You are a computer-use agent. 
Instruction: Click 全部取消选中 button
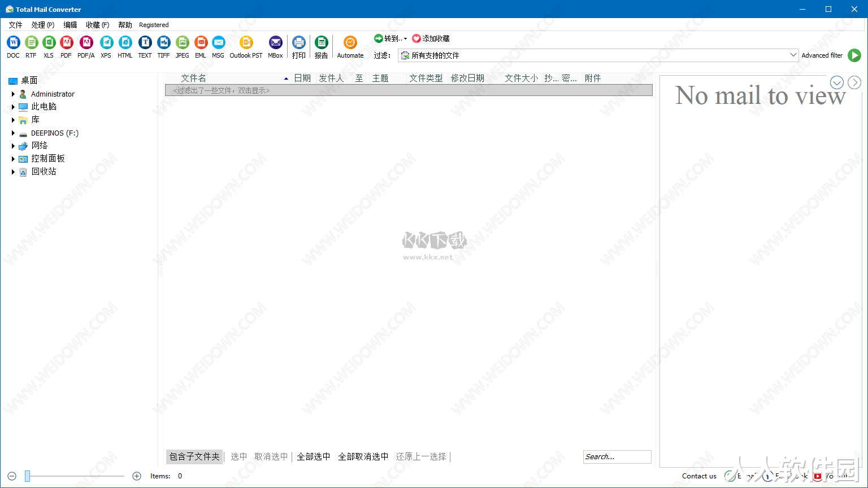(363, 456)
